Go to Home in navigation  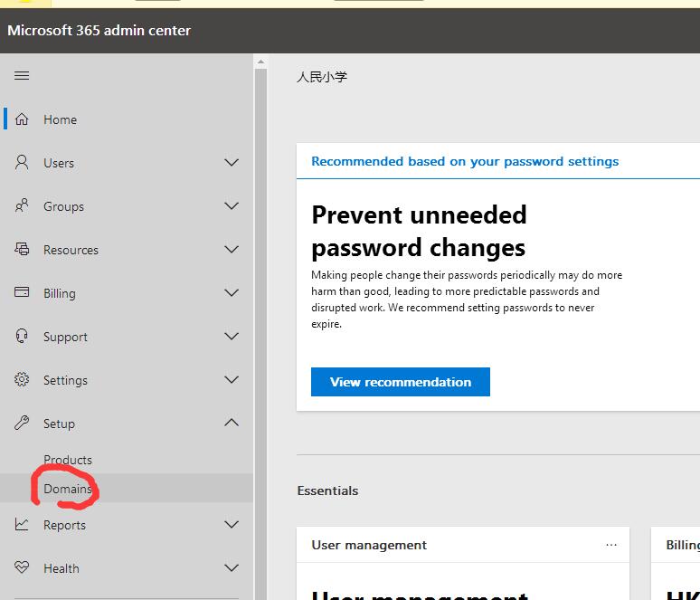tap(127, 119)
